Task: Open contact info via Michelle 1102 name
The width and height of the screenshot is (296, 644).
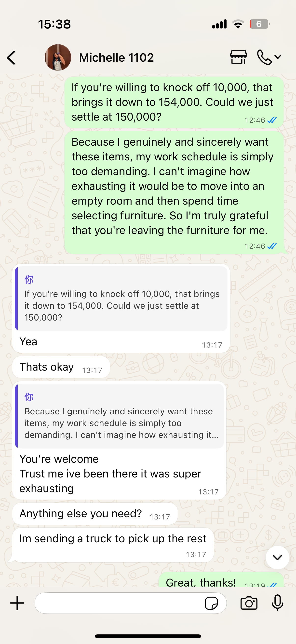Action: [116, 57]
